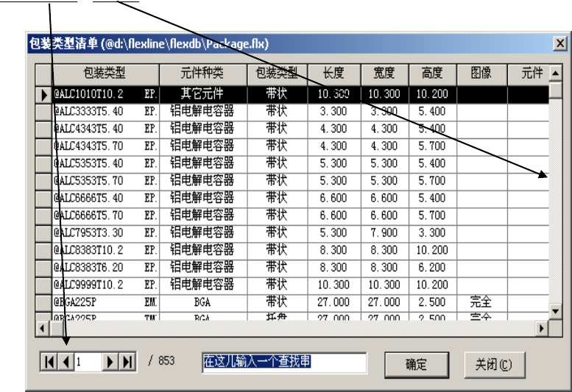Close the 包装类型清单 dialog
The width and height of the screenshot is (572, 392).
coord(560,43)
